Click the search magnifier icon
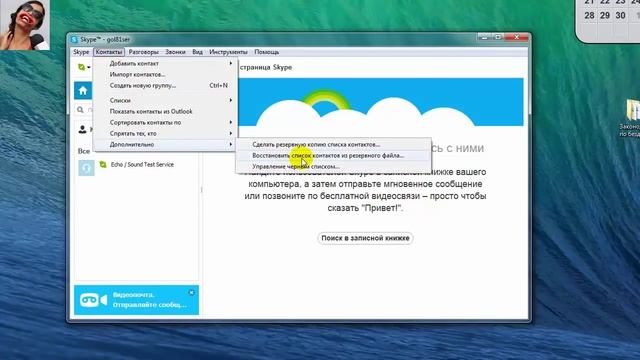Image resolution: width=640 pixels, height=360 pixels. pyautogui.click(x=80, y=109)
